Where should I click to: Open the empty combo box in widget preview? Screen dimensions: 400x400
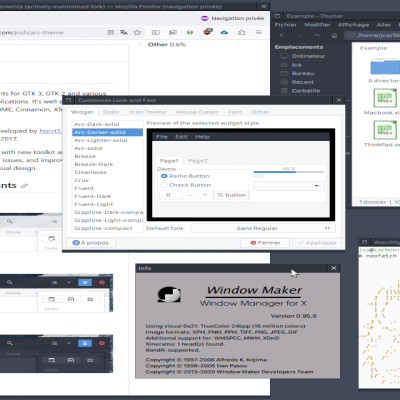pyautogui.click(x=289, y=186)
